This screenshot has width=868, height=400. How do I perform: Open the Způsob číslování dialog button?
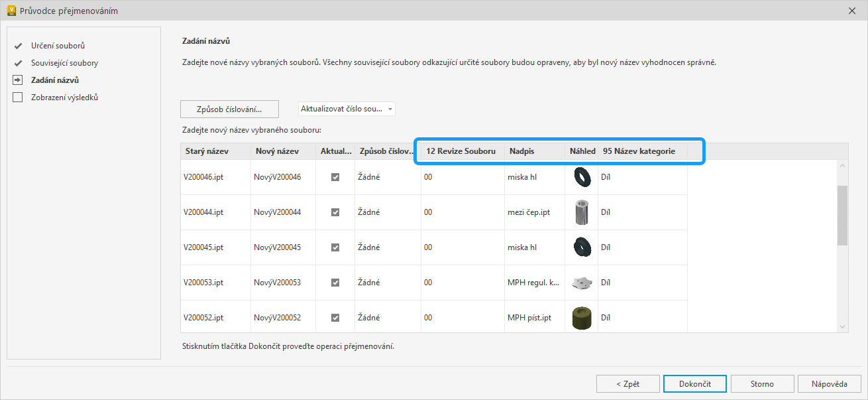(229, 109)
